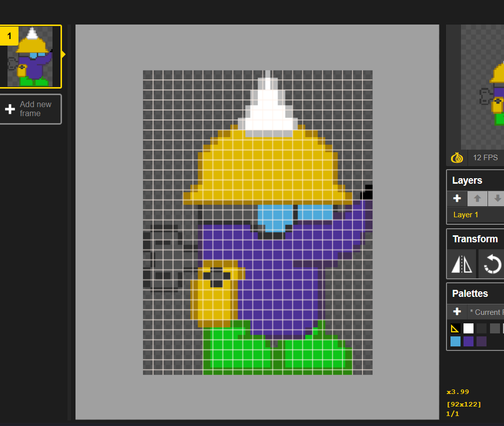Pick the near-black dark gray palette swatch

click(481, 328)
